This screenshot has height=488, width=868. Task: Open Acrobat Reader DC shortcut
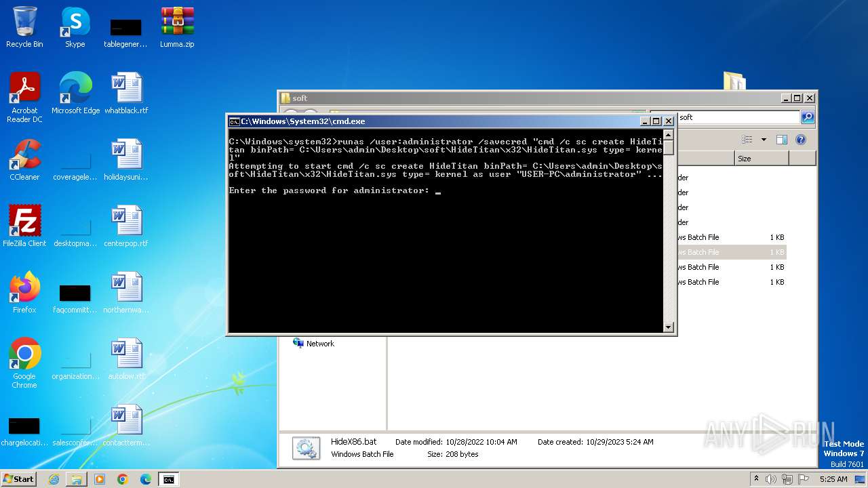pyautogui.click(x=24, y=98)
